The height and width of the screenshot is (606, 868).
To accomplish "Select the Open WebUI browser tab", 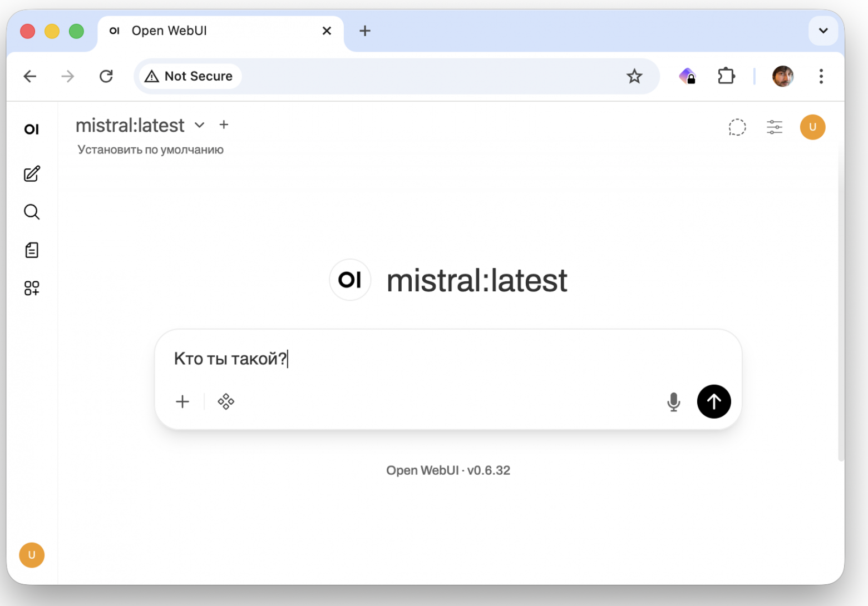I will [221, 31].
